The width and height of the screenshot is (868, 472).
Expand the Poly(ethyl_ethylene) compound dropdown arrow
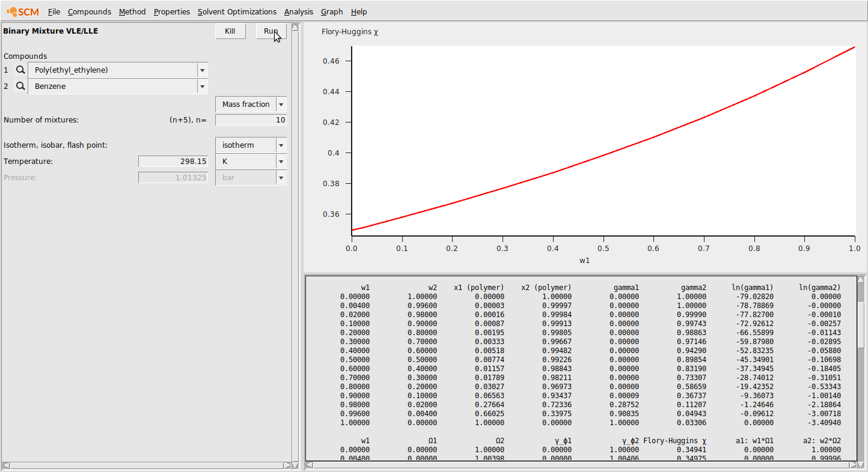pos(203,70)
